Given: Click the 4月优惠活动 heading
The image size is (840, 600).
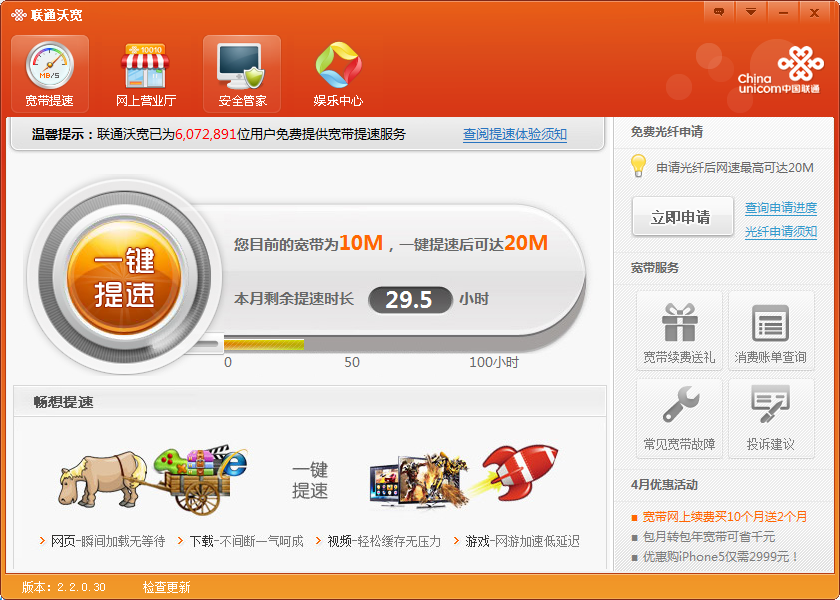Looking at the screenshot, I should 664,485.
